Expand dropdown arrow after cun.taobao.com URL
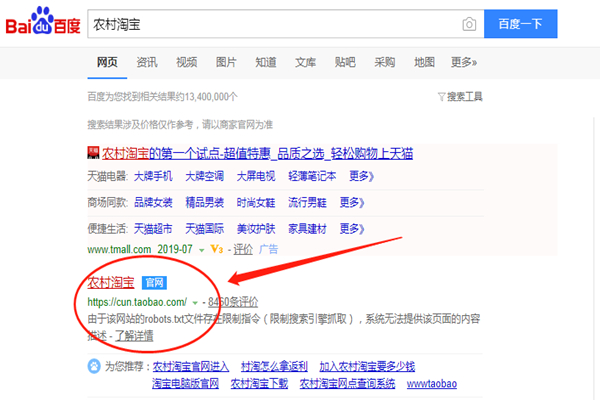 tap(195, 303)
